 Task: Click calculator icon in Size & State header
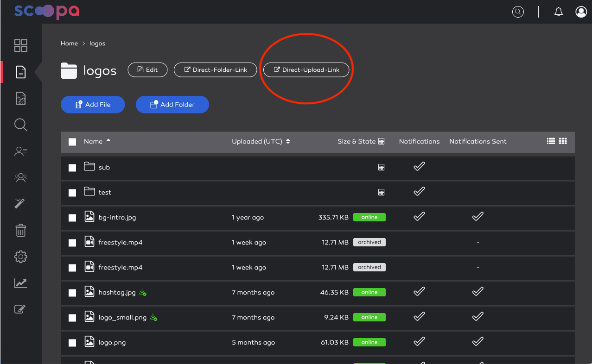(x=382, y=141)
